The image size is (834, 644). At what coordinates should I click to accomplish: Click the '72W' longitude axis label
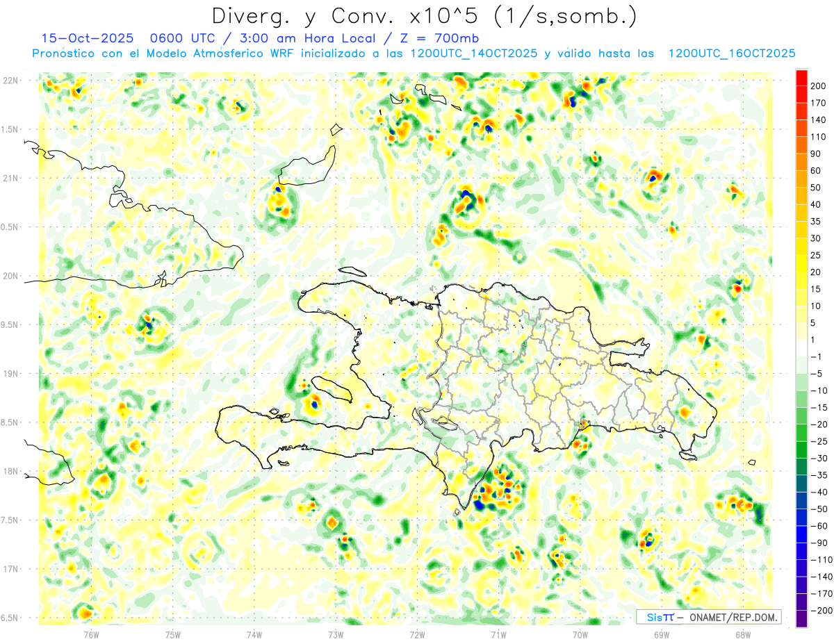417,634
